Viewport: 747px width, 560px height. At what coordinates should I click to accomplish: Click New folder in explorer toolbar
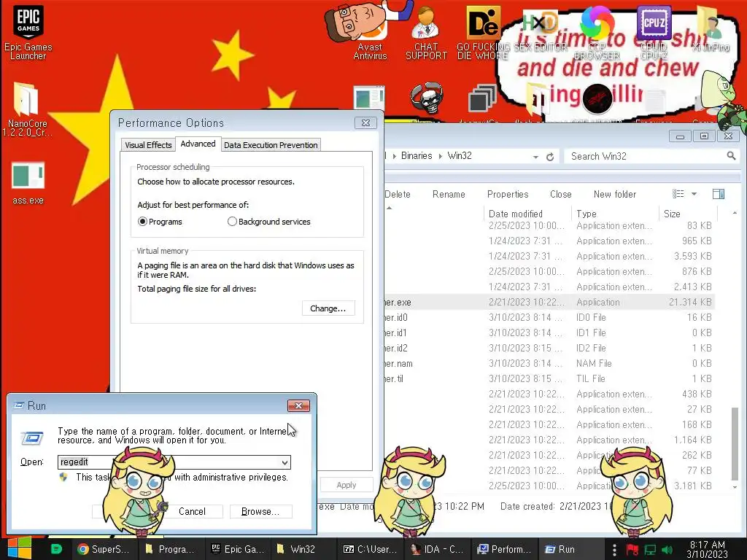click(x=615, y=194)
